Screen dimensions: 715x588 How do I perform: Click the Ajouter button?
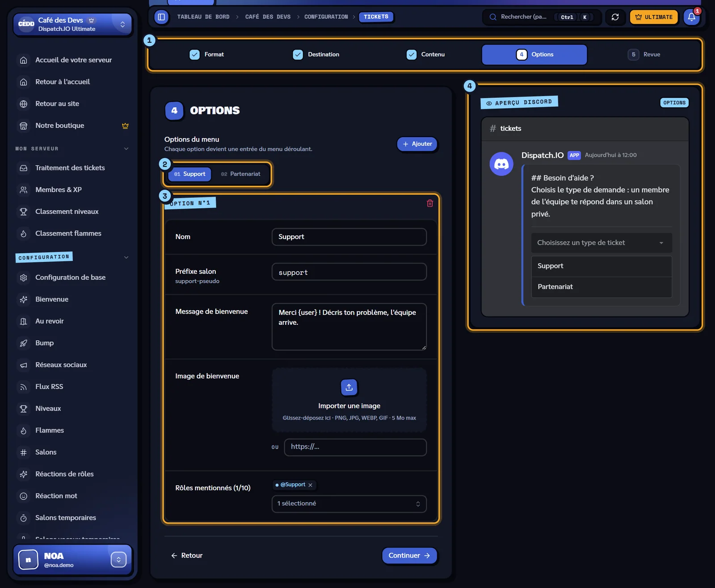(x=417, y=144)
